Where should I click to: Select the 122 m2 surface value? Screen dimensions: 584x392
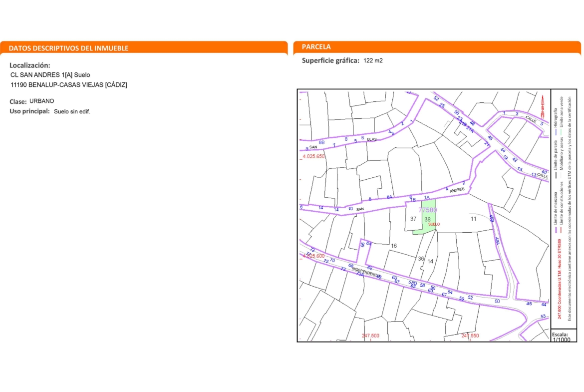[373, 60]
